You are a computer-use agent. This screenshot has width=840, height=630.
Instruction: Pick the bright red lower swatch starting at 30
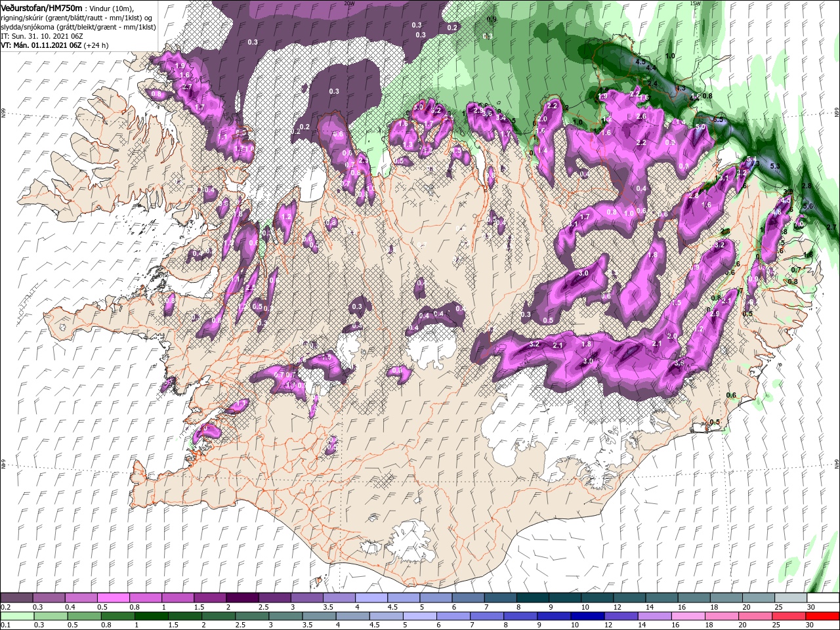coord(822,616)
